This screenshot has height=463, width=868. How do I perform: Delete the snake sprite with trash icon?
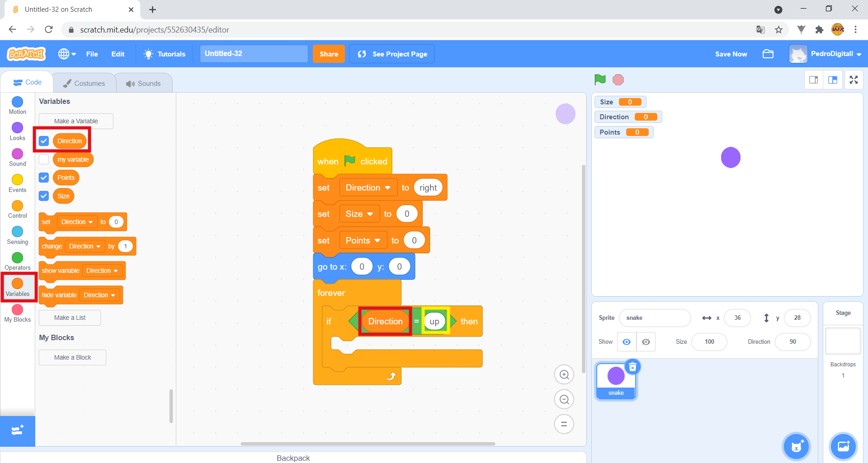[633, 367]
